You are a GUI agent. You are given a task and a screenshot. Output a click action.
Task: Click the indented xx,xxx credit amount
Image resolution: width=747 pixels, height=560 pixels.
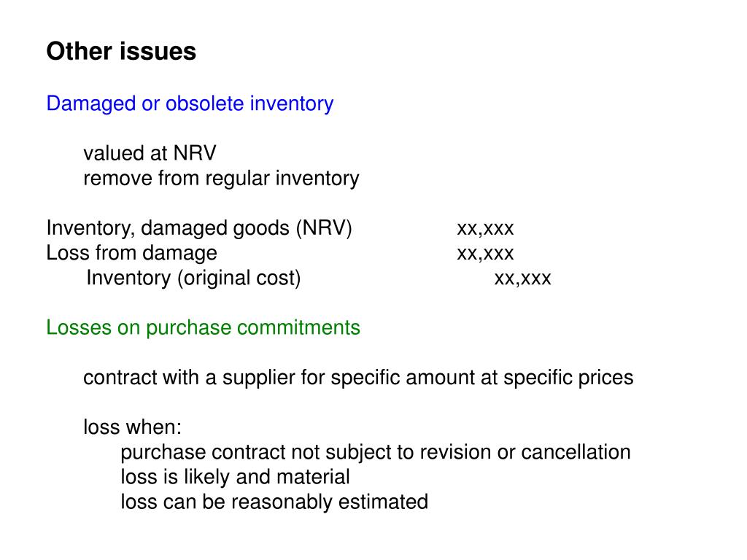coord(522,279)
